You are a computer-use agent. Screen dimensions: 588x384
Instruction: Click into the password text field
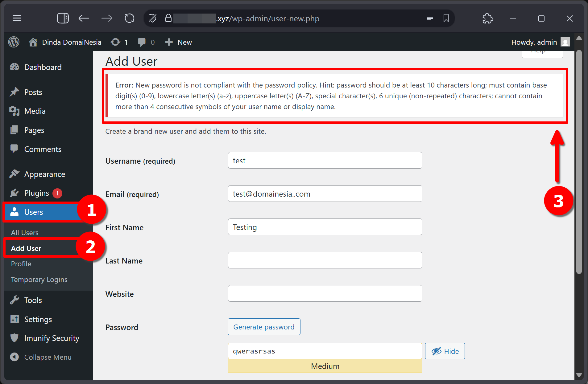coord(325,351)
